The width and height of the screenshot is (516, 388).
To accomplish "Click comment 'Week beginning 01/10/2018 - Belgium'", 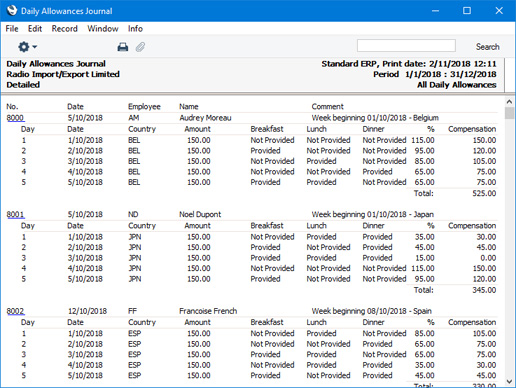I will [375, 118].
